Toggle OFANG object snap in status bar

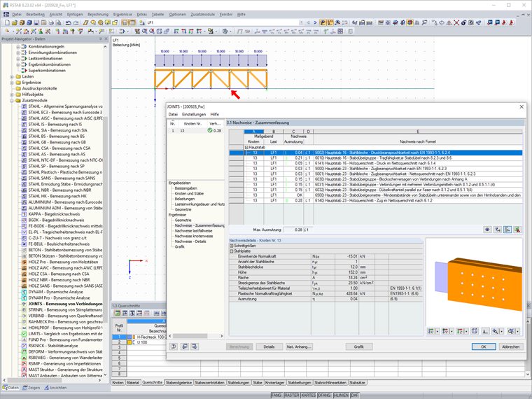tap(325, 395)
